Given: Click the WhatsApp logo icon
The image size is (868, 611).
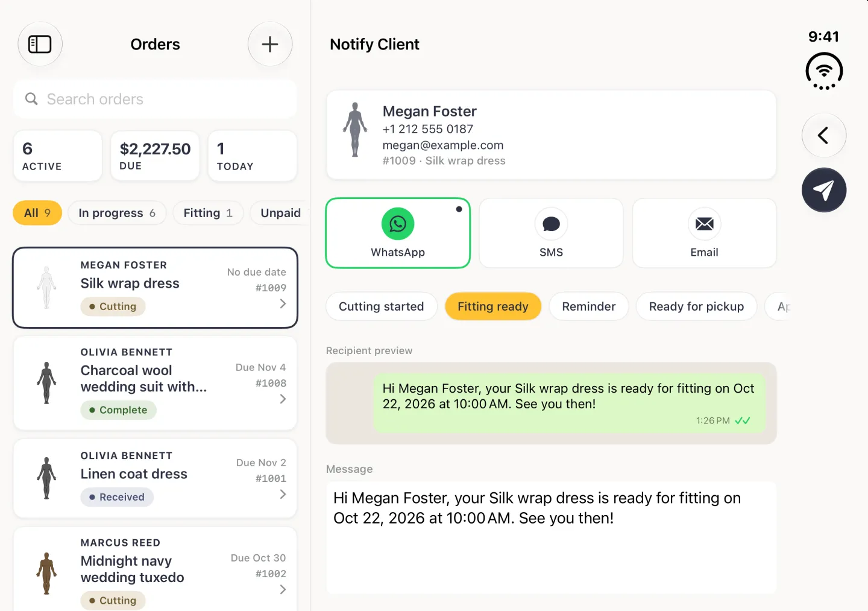Looking at the screenshot, I should (x=398, y=224).
